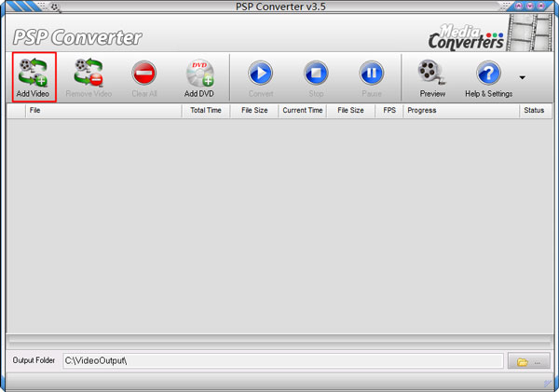Expand the arrow next to Help & Settings

click(x=522, y=77)
